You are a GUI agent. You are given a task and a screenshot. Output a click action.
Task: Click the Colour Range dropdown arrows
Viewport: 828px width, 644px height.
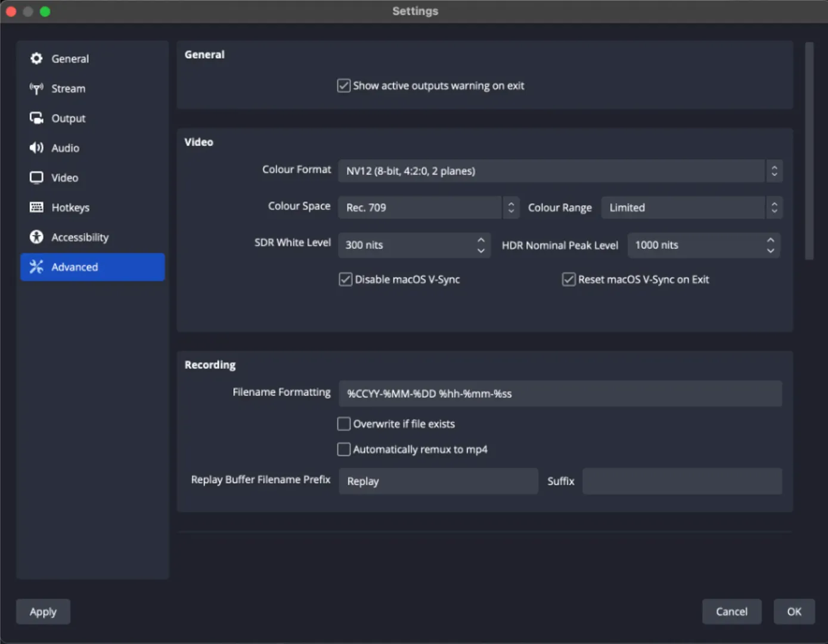(774, 208)
